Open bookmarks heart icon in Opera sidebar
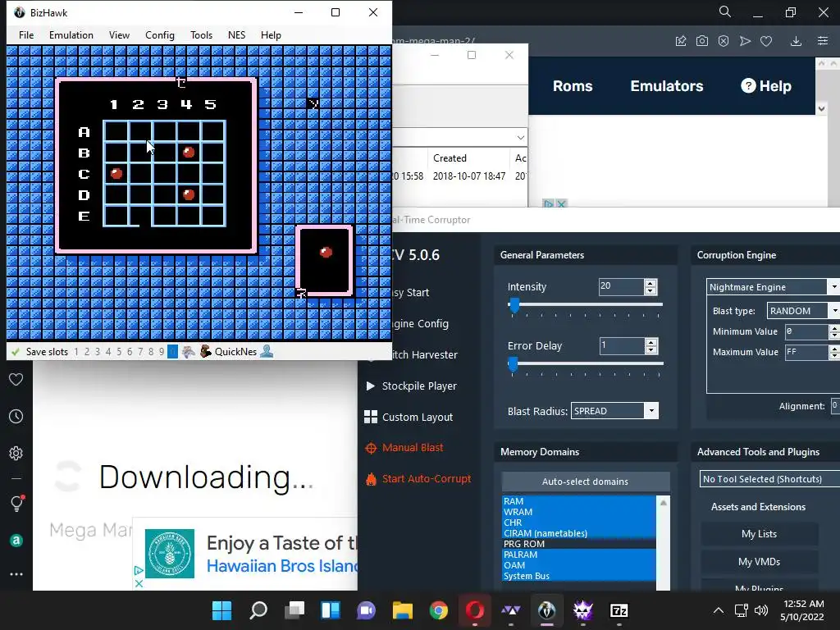This screenshot has width=840, height=630. pos(16,379)
